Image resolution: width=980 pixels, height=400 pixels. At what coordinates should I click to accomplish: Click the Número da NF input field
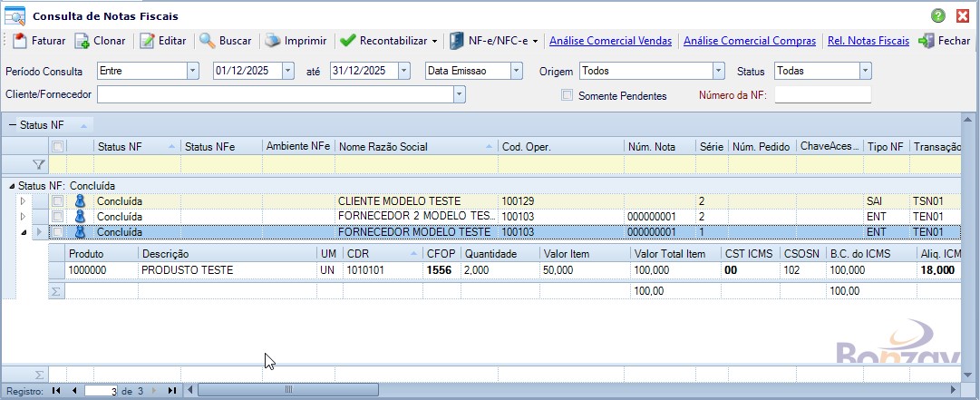point(822,95)
